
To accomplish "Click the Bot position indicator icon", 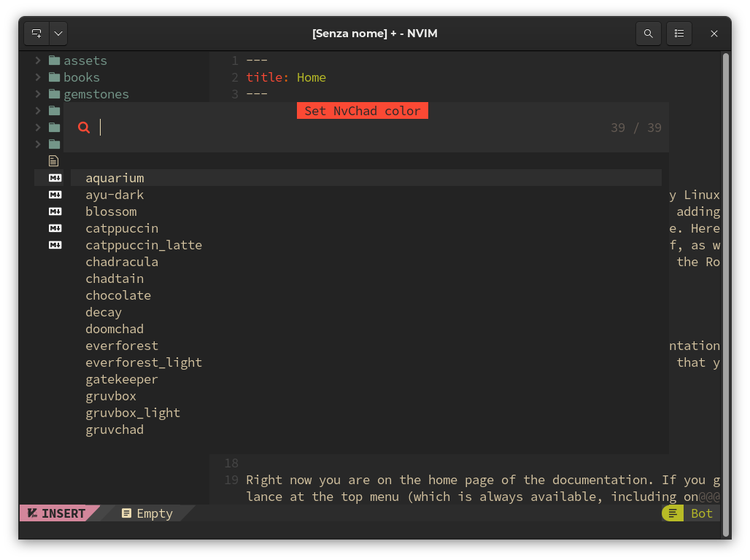I will click(671, 513).
